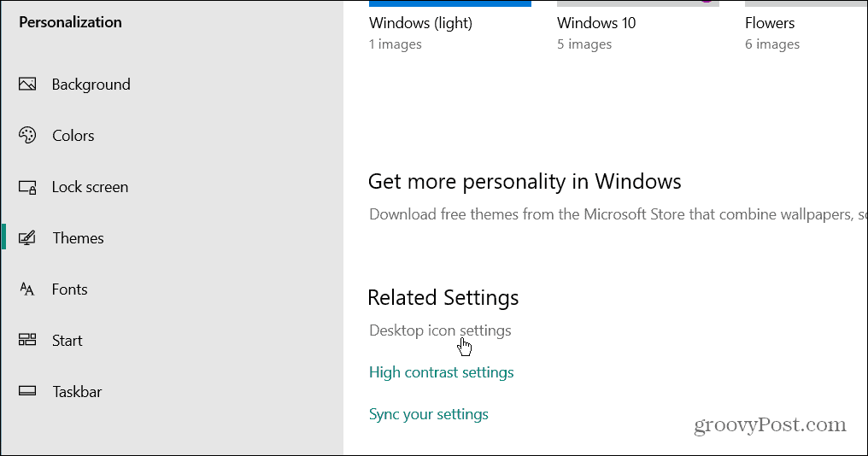This screenshot has height=456, width=868.
Task: Click the Start tiles icon
Action: [27, 341]
